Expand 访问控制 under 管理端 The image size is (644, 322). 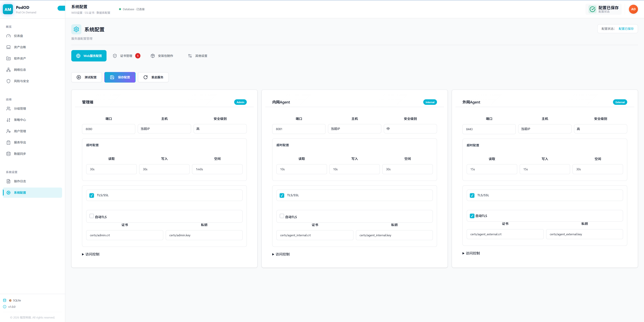click(90, 254)
